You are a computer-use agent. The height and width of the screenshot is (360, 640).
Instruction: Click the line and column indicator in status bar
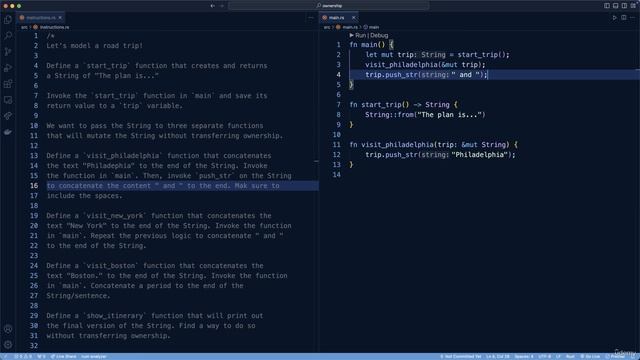click(498, 356)
